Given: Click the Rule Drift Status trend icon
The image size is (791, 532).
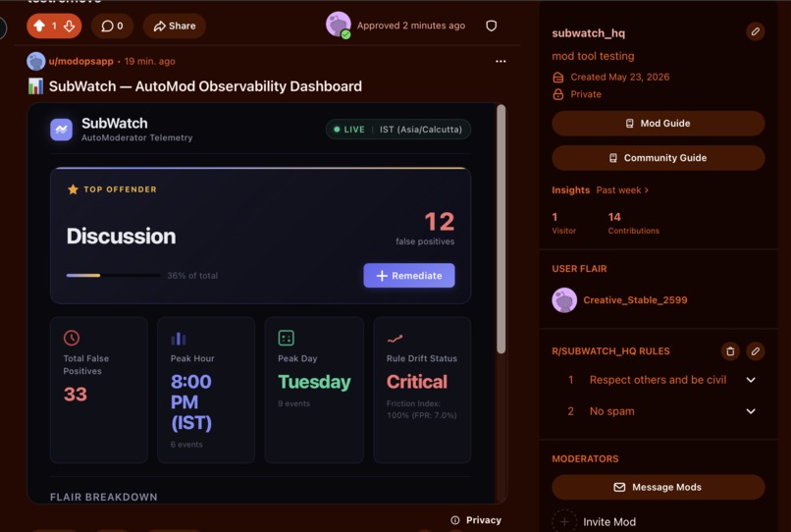Looking at the screenshot, I should 395,339.
